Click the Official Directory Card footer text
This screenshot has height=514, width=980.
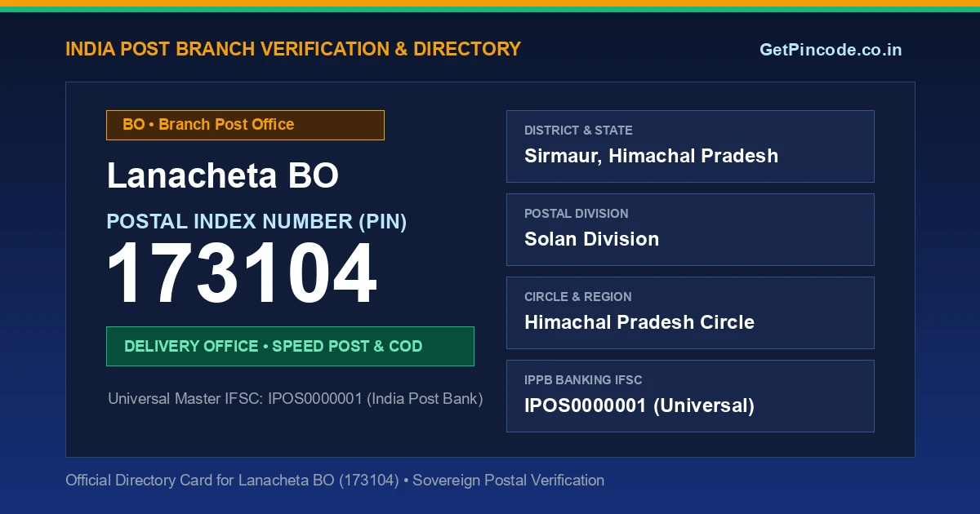point(335,481)
